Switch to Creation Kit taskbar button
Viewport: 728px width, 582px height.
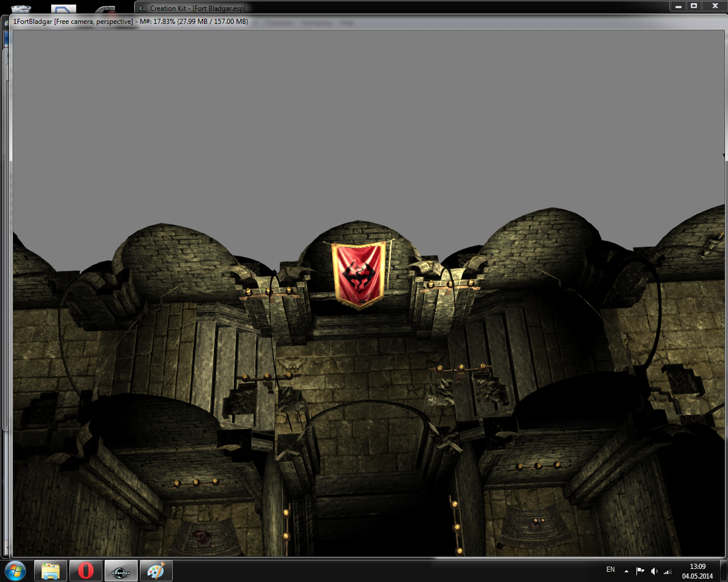tap(121, 571)
